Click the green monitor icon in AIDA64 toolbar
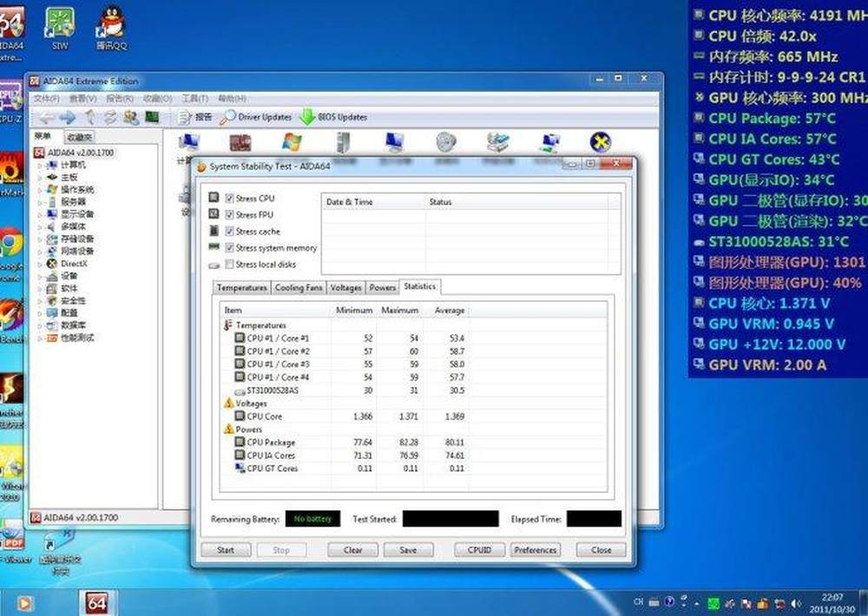Viewport: 868px width, 616px height. [x=152, y=117]
